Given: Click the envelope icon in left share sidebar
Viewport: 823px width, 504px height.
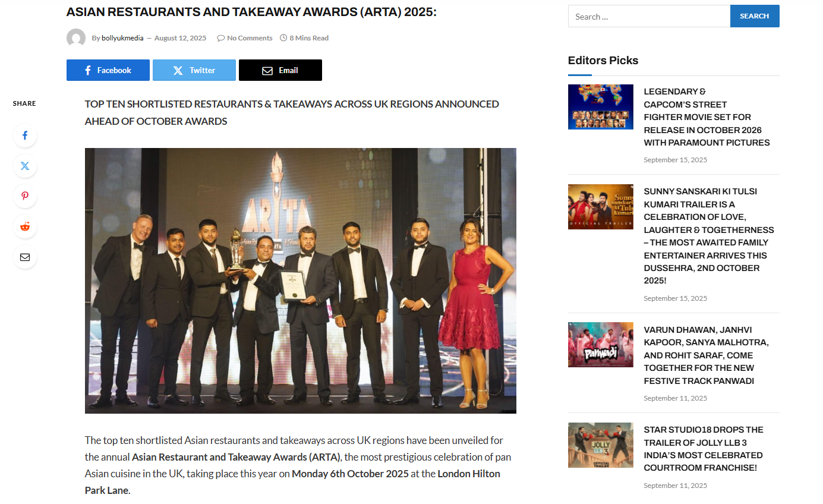Looking at the screenshot, I should click(x=25, y=257).
